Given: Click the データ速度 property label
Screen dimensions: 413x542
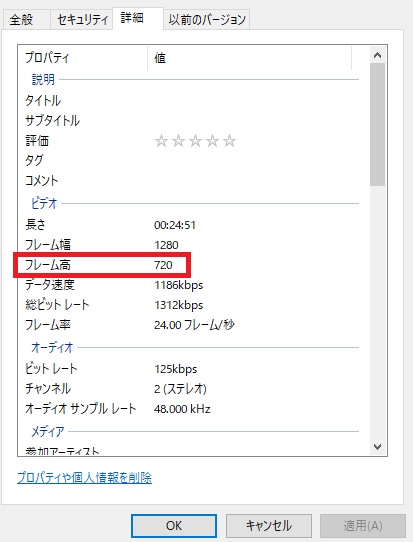Looking at the screenshot, I should pos(50,285).
